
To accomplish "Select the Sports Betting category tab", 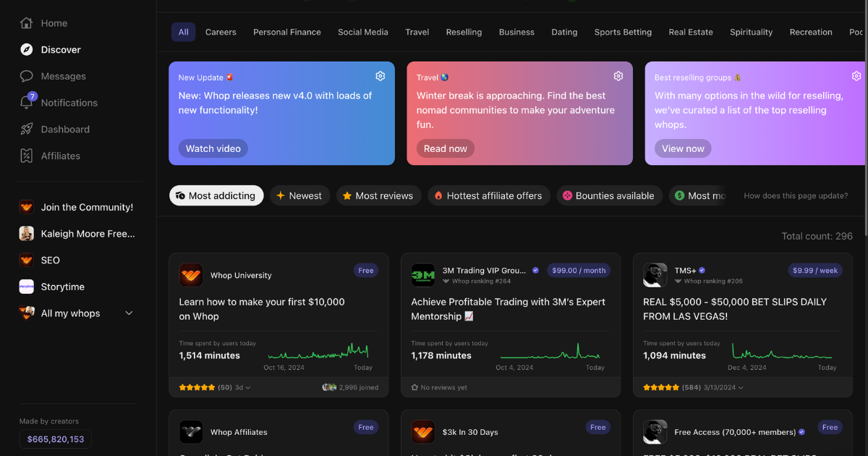I will [623, 32].
